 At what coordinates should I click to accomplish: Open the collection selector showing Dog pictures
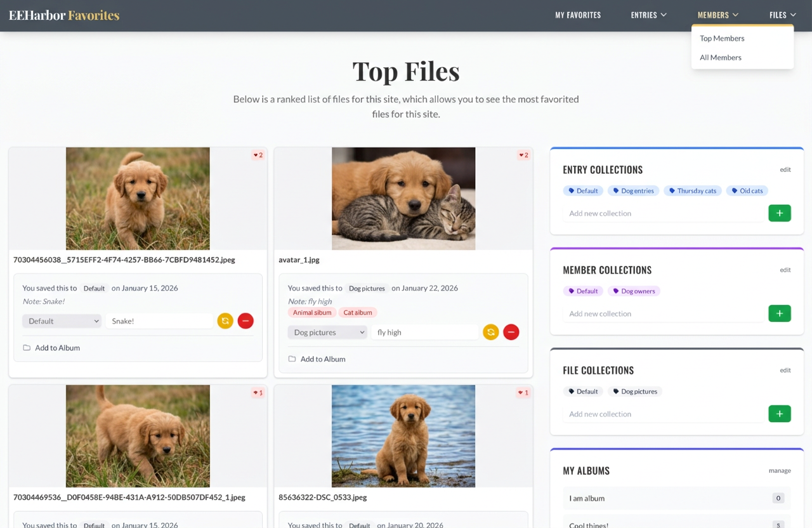pos(327,332)
